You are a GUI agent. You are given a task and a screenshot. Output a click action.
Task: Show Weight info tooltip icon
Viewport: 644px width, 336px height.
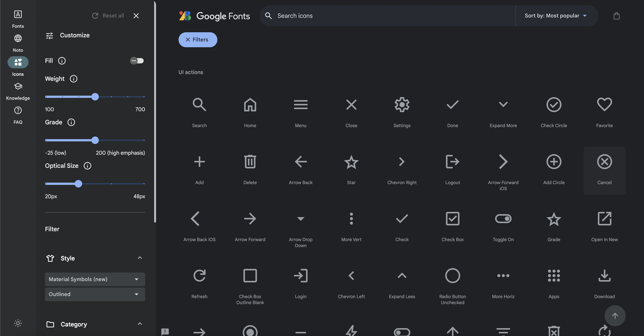point(73,79)
